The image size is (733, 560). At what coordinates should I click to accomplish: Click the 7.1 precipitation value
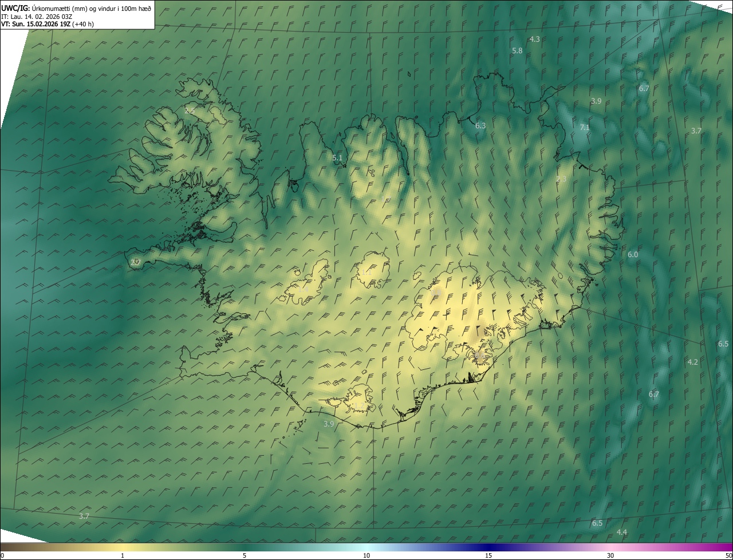coord(585,128)
